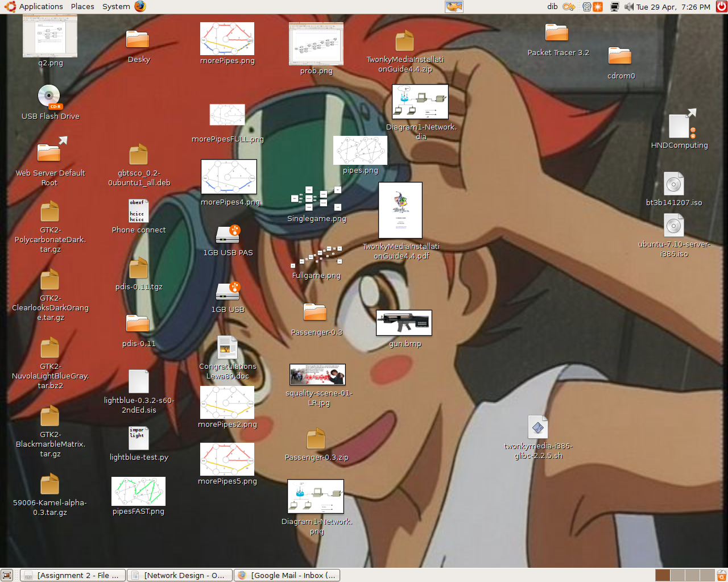
Task: Select TwonkyMediaInstallationGuide4.4.pdf document
Action: [x=400, y=210]
